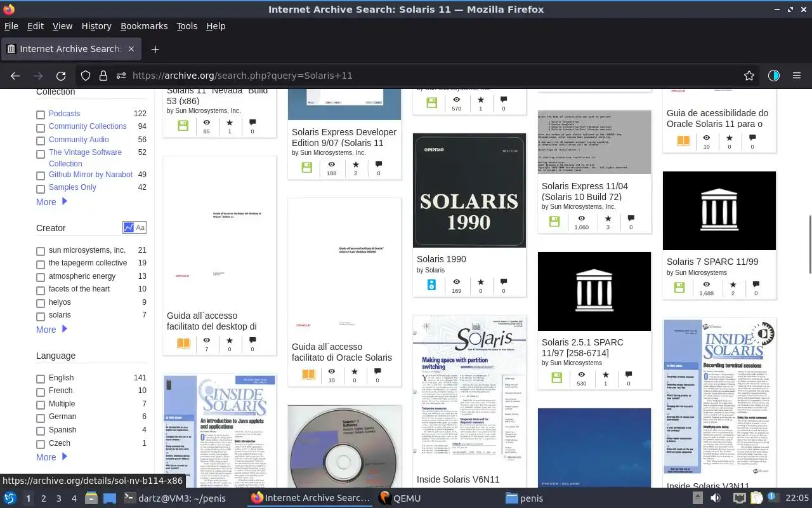Screen dimensions: 812x508
Task: Bookmark this page with the star icon
Action: (749, 76)
